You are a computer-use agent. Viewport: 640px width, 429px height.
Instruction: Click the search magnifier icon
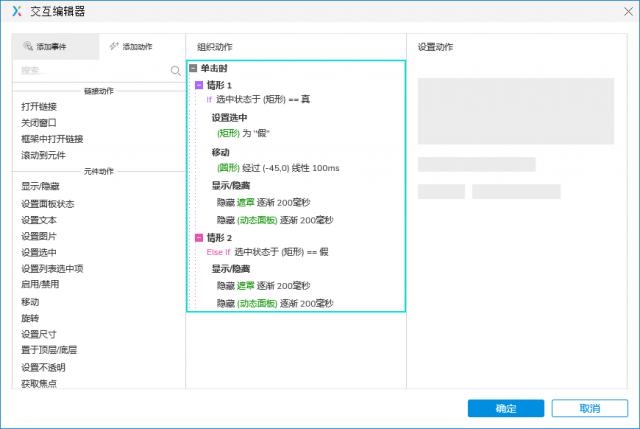coord(175,70)
